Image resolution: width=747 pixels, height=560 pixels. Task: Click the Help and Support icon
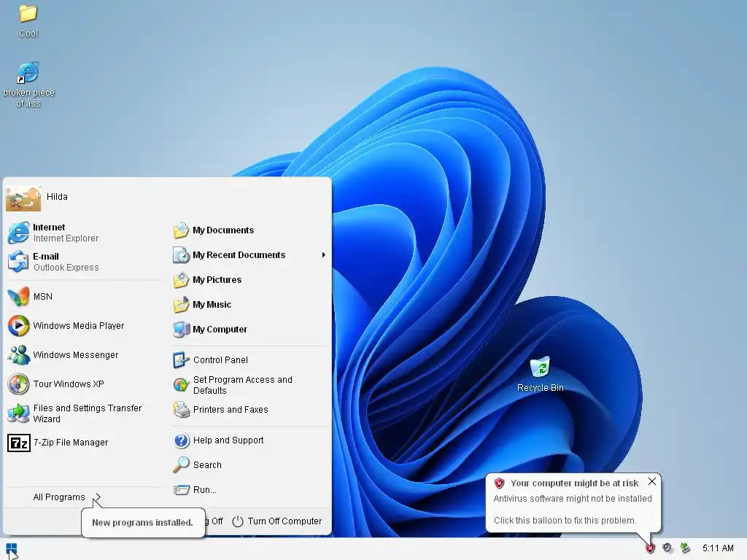[181, 440]
